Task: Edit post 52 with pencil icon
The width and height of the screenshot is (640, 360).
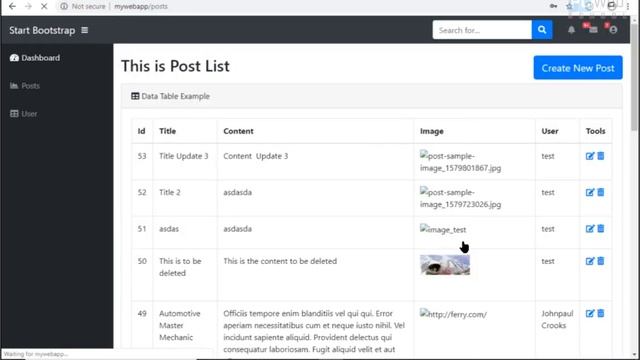Action: pyautogui.click(x=590, y=192)
